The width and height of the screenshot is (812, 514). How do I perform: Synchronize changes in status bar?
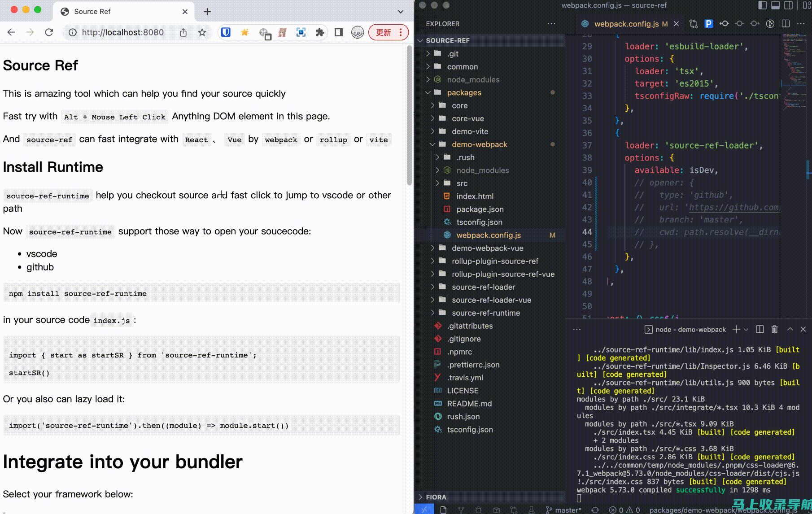pyautogui.click(x=595, y=510)
